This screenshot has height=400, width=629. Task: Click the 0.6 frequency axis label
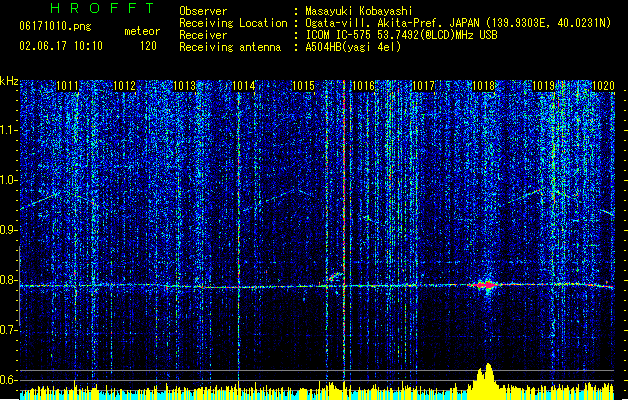(9, 380)
